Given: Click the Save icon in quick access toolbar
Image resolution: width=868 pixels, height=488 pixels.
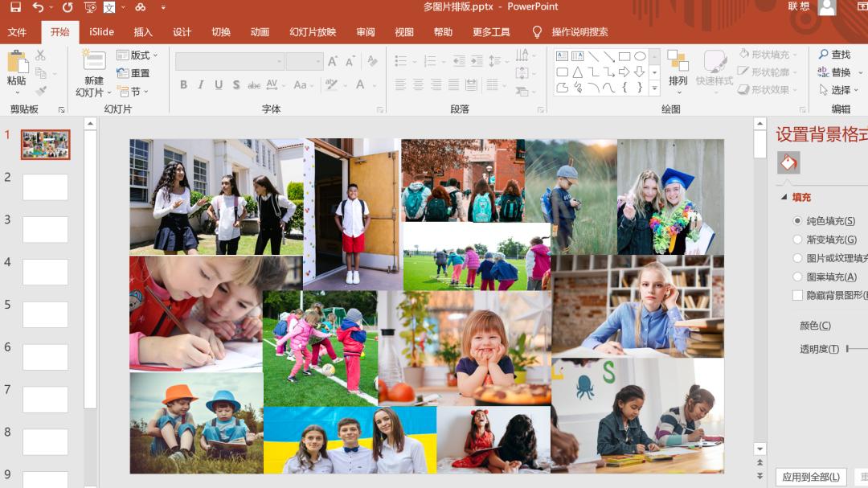Looking at the screenshot, I should click(x=16, y=6).
